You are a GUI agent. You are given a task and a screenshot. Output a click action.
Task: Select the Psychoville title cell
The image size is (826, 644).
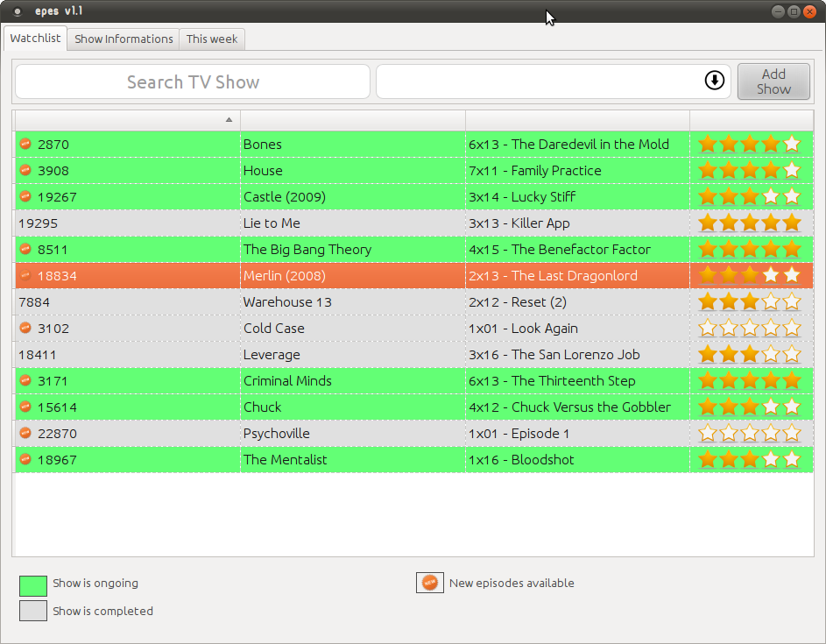[353, 433]
